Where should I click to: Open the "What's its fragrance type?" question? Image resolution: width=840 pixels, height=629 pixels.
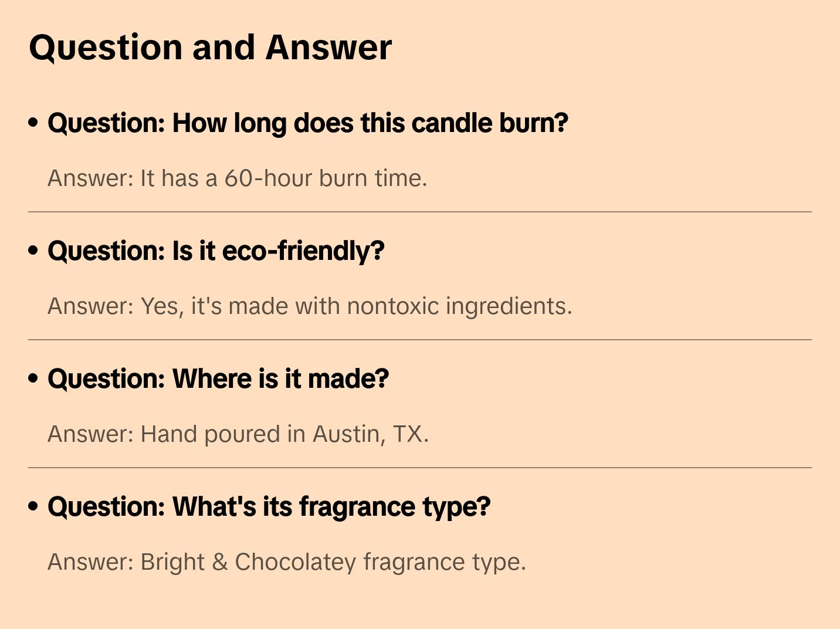pyautogui.click(x=269, y=507)
